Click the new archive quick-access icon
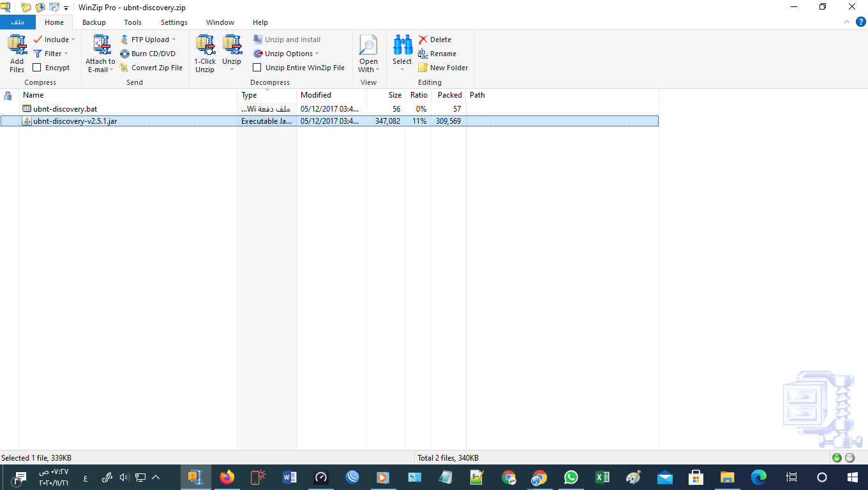 26,8
